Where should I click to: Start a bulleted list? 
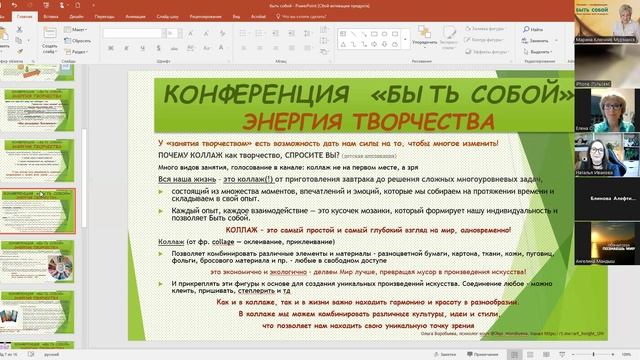(244, 33)
